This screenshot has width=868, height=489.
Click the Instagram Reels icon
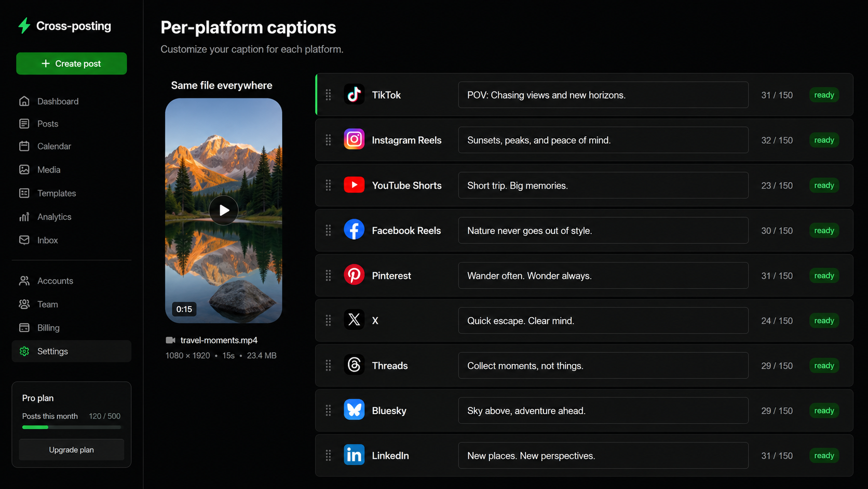pos(354,140)
